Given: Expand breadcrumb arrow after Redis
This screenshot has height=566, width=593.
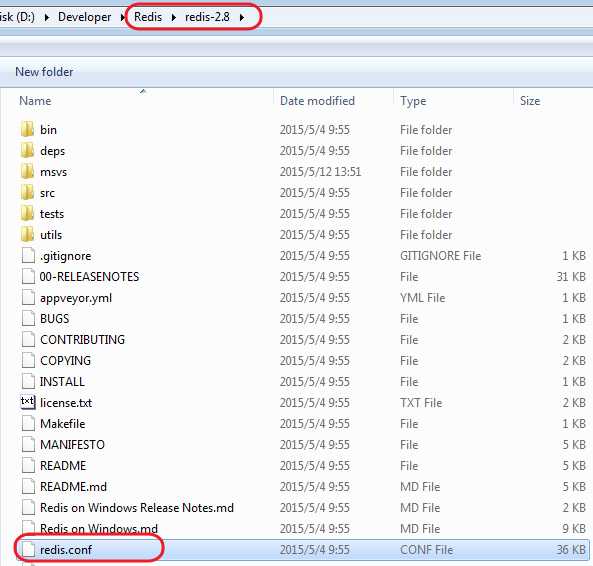Looking at the screenshot, I should click(x=174, y=17).
